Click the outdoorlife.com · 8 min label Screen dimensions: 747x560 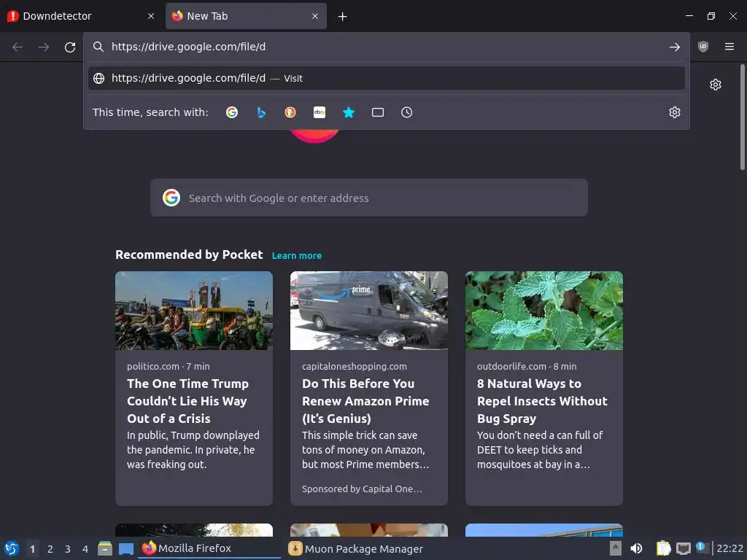(x=527, y=367)
